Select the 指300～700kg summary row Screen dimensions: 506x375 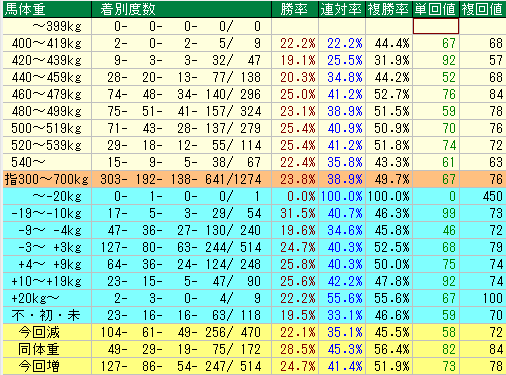click(254, 179)
